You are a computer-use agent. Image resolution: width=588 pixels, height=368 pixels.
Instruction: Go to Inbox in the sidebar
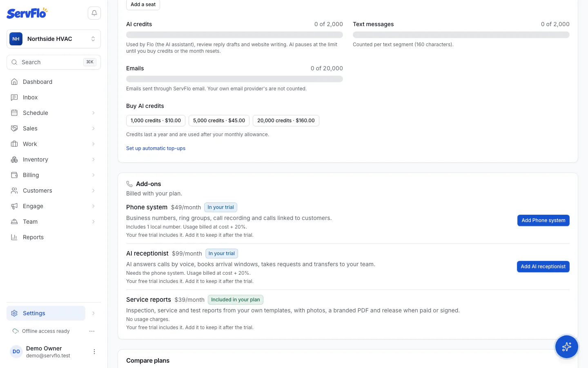coord(53,97)
